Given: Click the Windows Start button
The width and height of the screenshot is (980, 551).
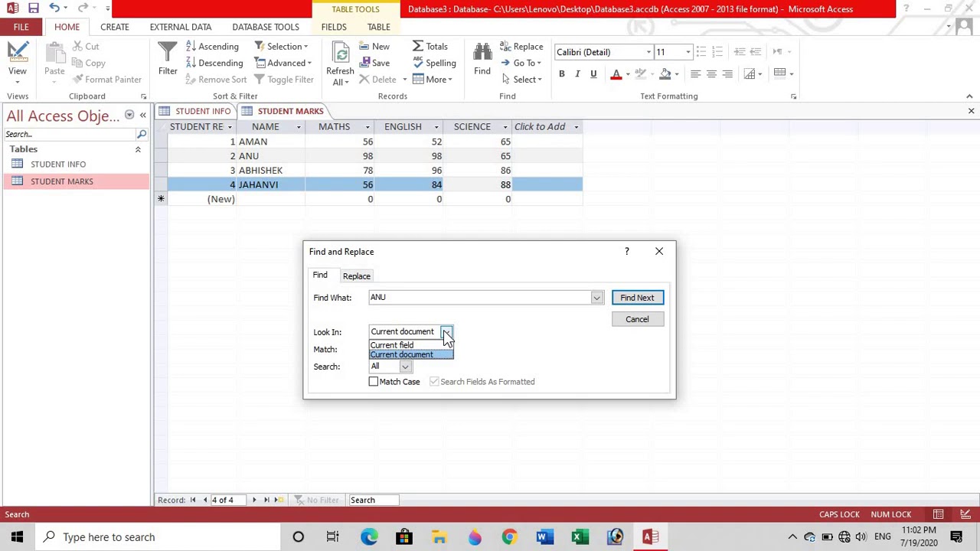Looking at the screenshot, I should 17,536.
